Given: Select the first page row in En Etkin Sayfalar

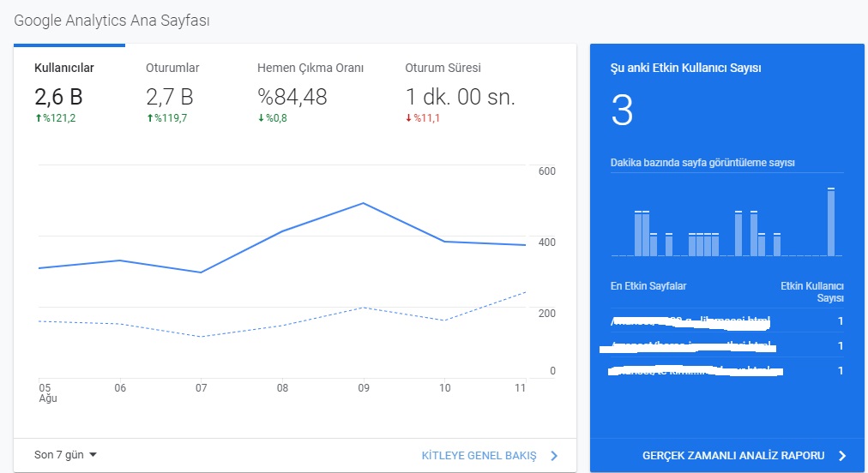Looking at the screenshot, I should pyautogui.click(x=726, y=320).
